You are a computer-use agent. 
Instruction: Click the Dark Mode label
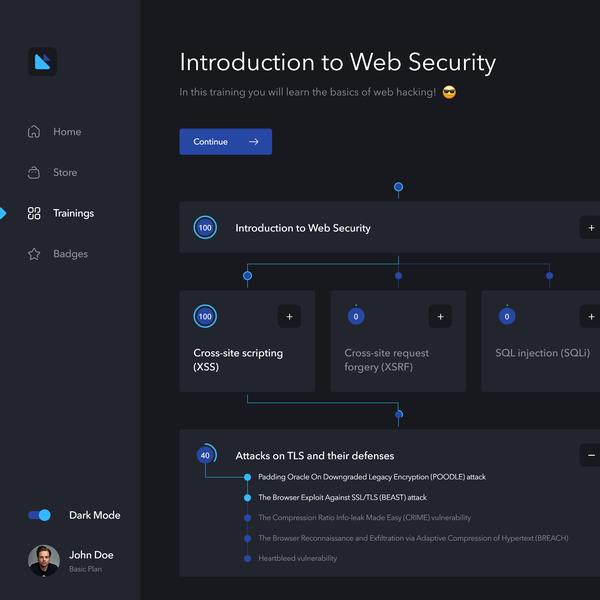click(x=95, y=515)
